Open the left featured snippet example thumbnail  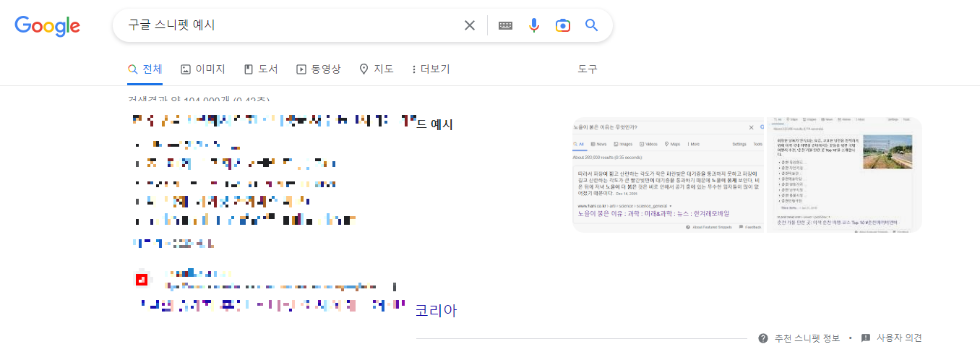[668, 175]
